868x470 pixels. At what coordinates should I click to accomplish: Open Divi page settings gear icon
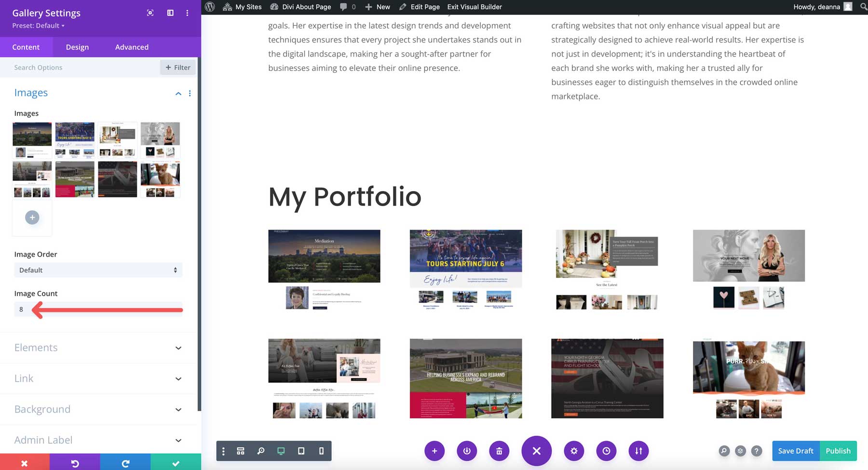tap(574, 451)
